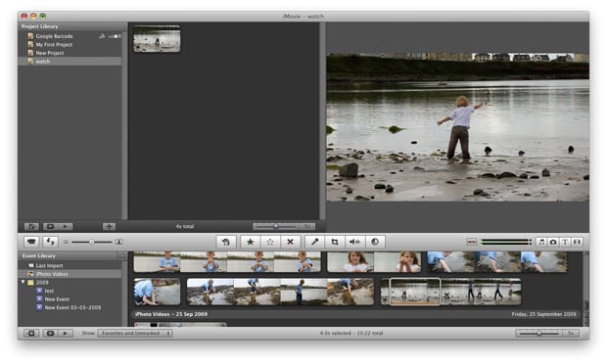Swap the Events and Projects areas
Viewport: 607px width, 364px height.
pos(50,242)
